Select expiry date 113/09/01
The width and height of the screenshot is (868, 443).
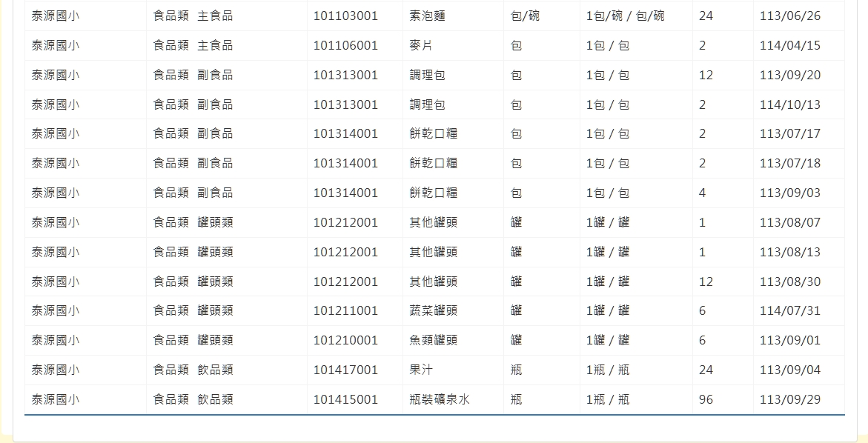pyautogui.click(x=790, y=340)
